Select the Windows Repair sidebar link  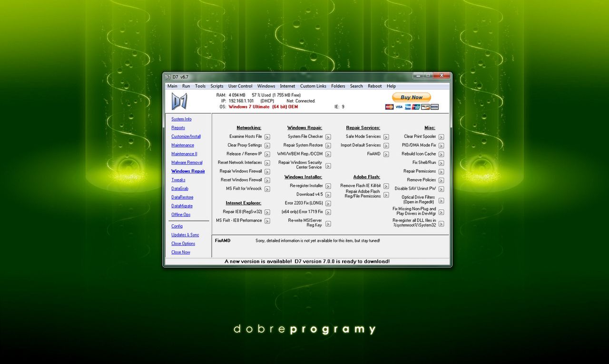tap(188, 171)
